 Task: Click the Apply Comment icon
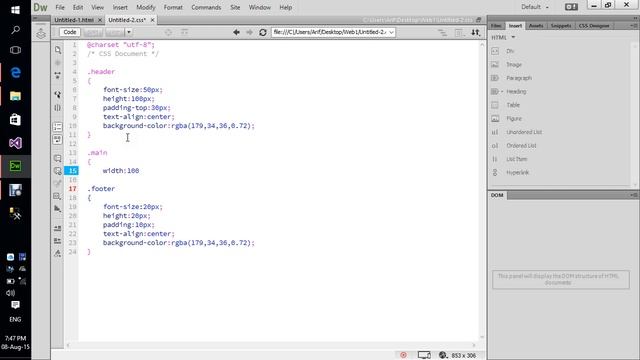pos(58,158)
